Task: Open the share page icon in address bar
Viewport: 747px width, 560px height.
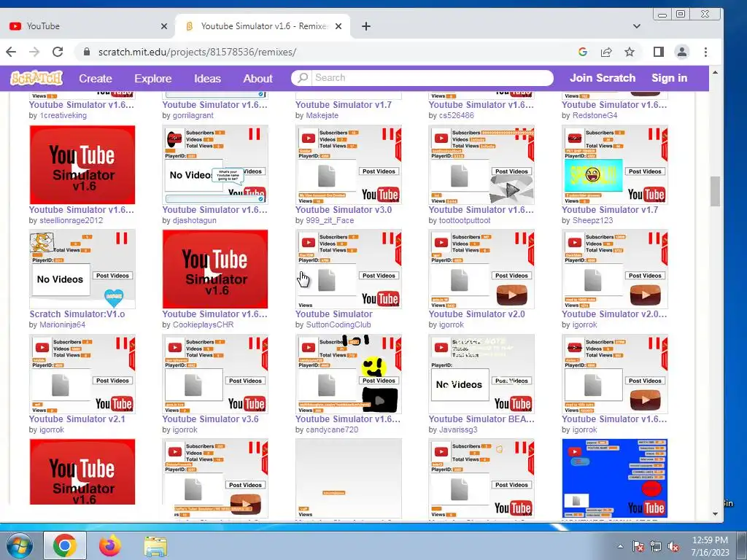Action: pyautogui.click(x=606, y=52)
